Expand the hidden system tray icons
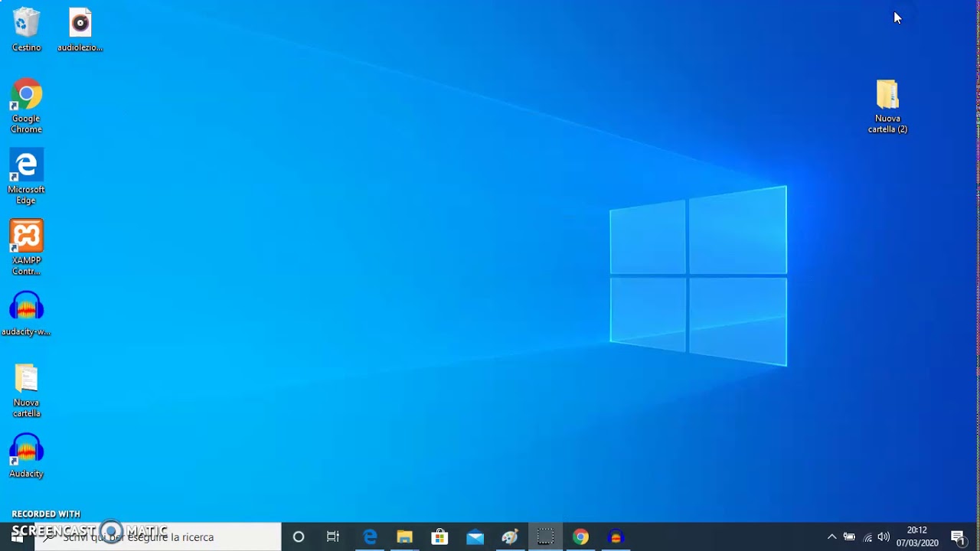 [832, 537]
